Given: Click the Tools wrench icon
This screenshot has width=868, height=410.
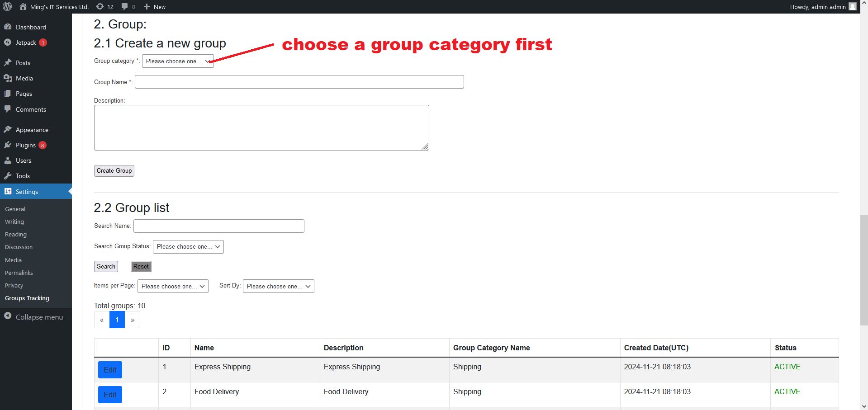Looking at the screenshot, I should tap(8, 176).
